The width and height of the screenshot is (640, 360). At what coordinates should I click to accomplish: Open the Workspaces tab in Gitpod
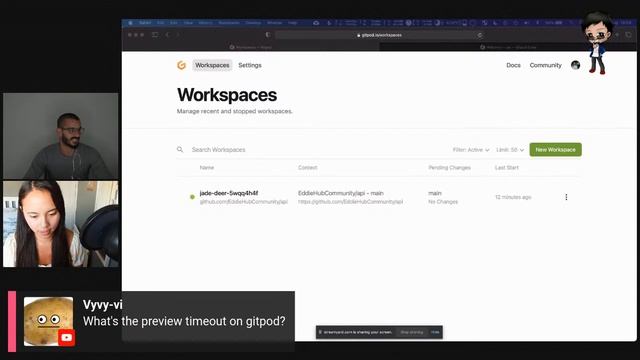[x=212, y=65]
